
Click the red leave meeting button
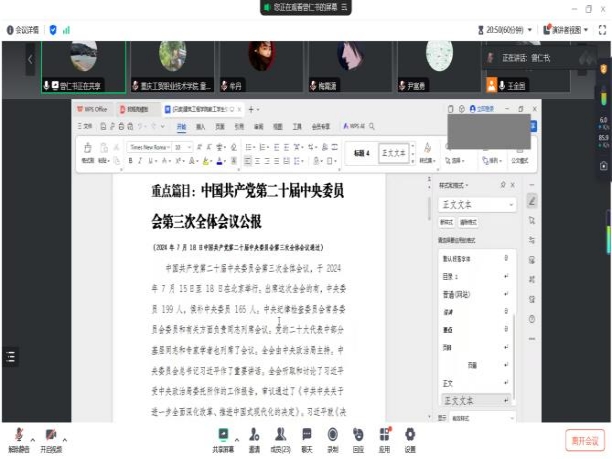pos(583,439)
